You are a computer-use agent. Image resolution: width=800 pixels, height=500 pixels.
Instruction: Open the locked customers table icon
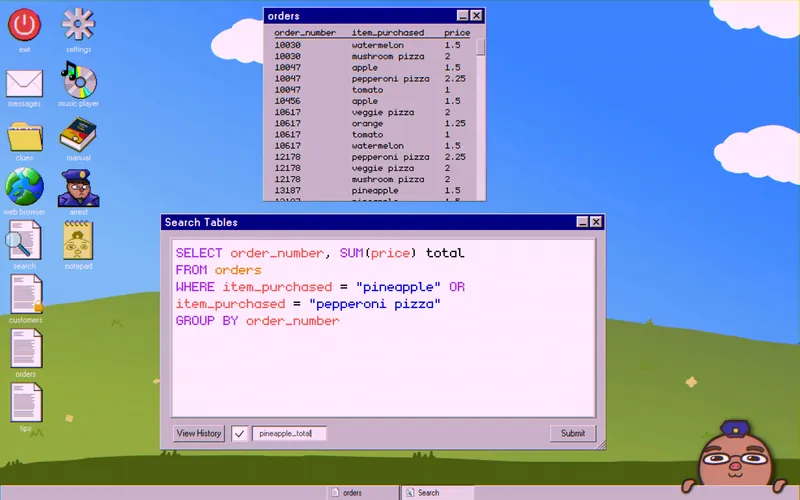26,294
